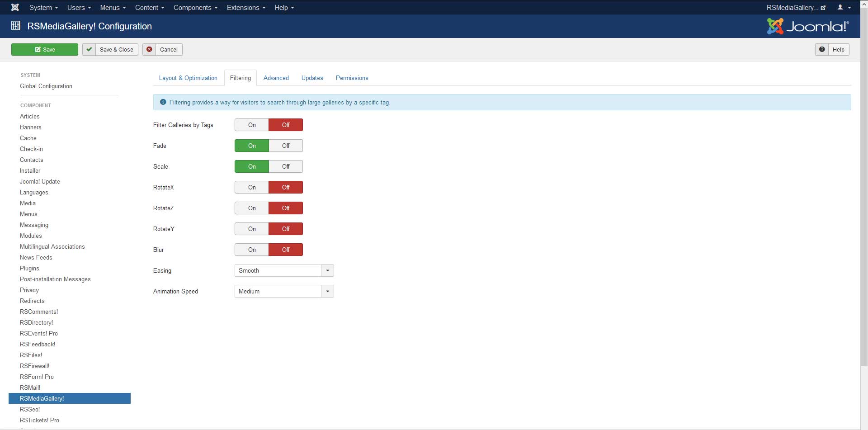This screenshot has height=430, width=868.
Task: Switch to Layout & Optimization tab
Action: point(188,78)
